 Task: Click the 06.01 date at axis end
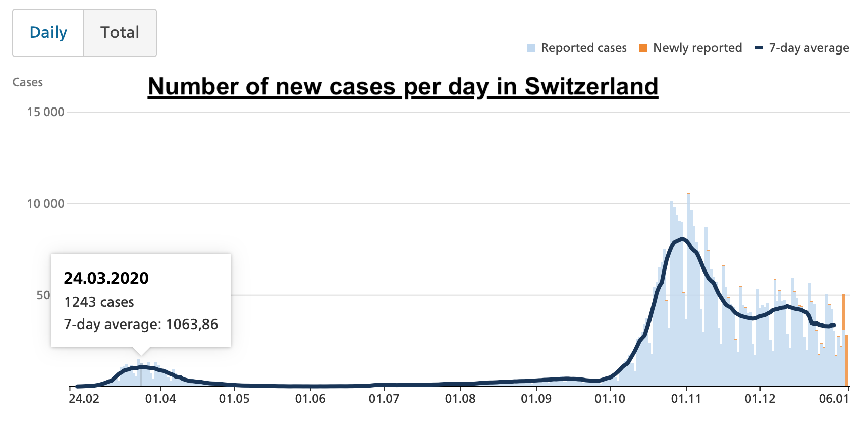834,399
